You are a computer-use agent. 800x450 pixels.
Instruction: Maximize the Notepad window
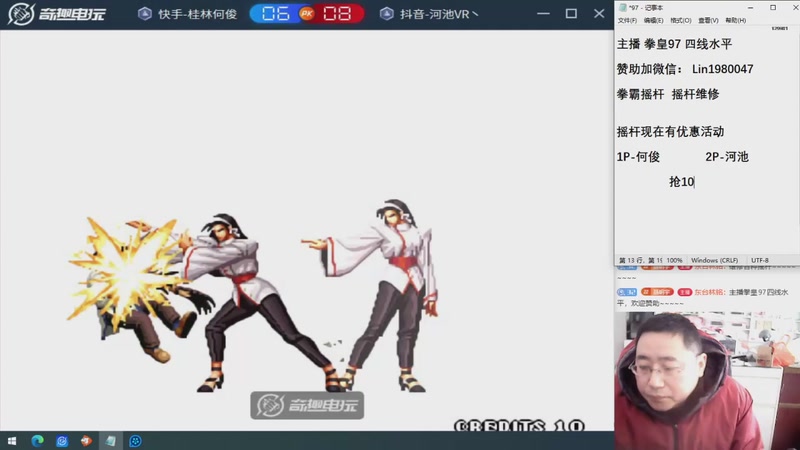[x=773, y=8]
